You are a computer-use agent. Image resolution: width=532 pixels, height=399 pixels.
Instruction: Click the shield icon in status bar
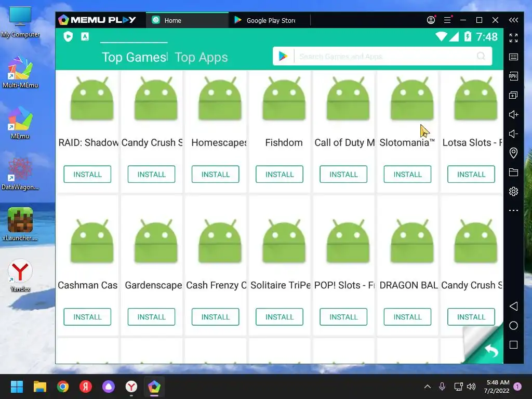coord(68,36)
